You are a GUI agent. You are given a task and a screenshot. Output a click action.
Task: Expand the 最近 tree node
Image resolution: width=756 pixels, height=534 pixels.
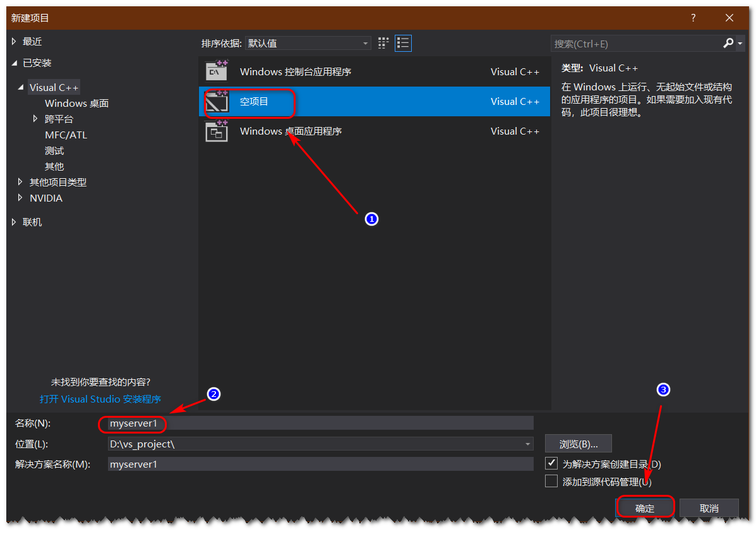14,42
